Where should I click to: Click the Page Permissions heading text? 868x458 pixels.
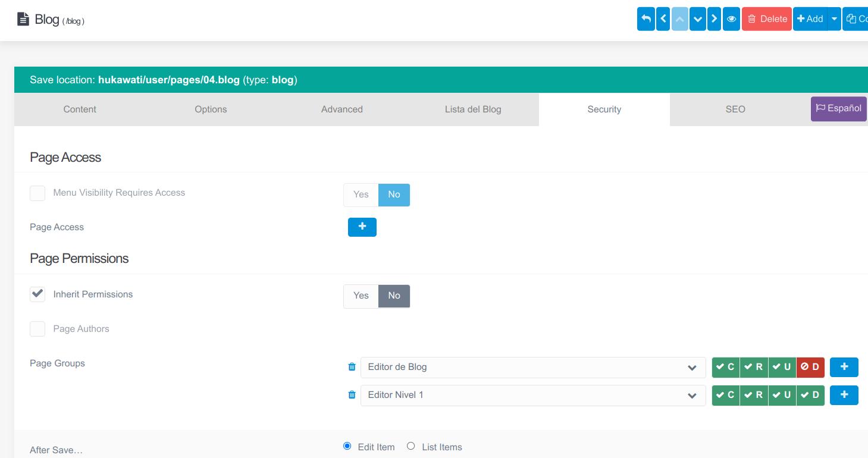coord(79,259)
